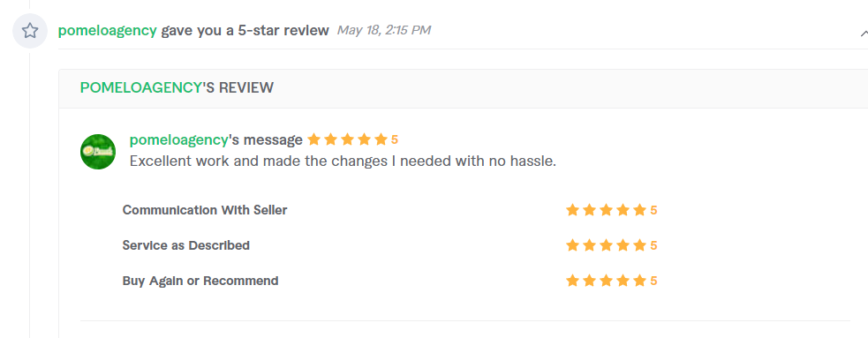
Task: Select the fifth star of the message rating
Action: tap(381, 139)
